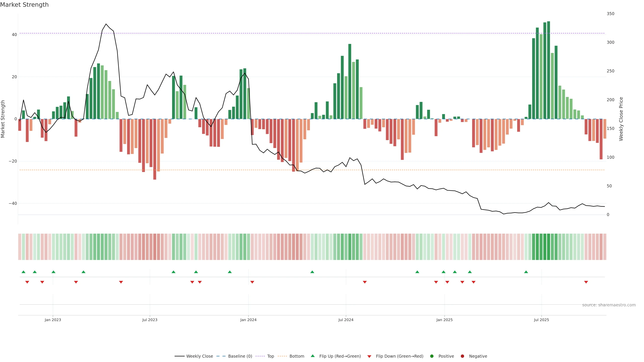Viewport: 644px width, 362px height.
Task: Click the Flip Up green triangle legend icon
Action: (312, 356)
